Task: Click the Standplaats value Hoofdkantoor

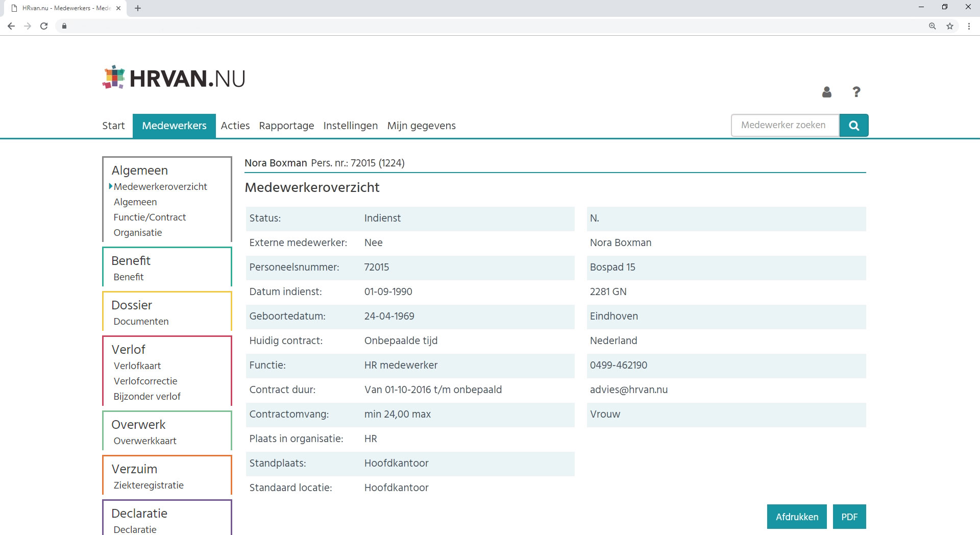Action: click(x=397, y=464)
